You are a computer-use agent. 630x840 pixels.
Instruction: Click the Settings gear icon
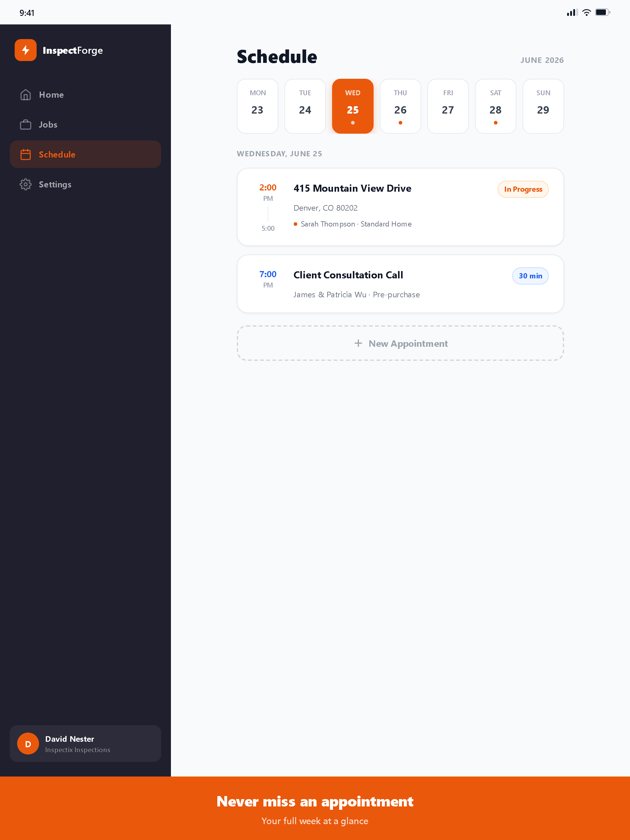tap(25, 185)
